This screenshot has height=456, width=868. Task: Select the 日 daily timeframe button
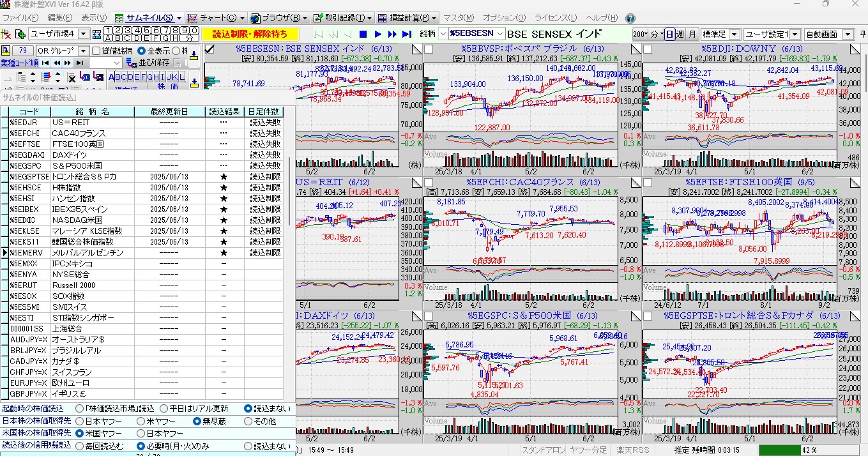[x=669, y=34]
